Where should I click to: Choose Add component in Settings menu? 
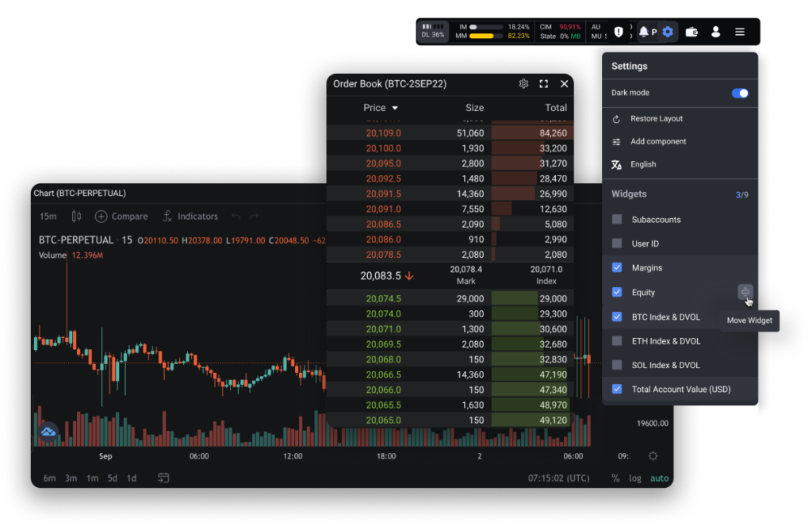(657, 141)
